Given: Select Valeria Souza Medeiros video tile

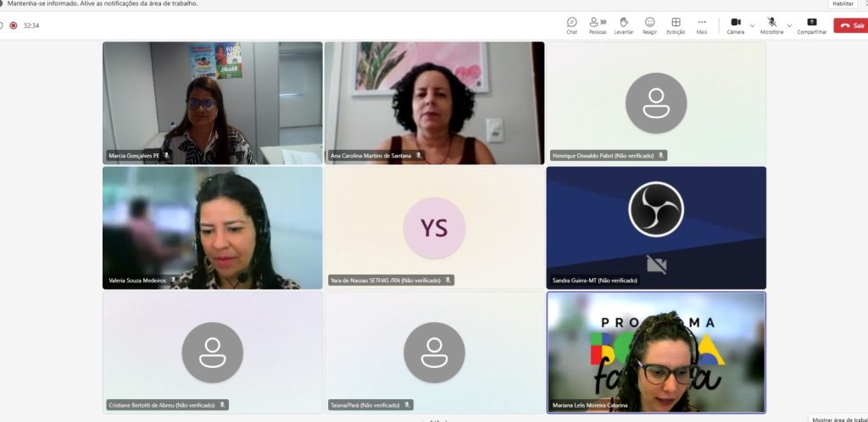Looking at the screenshot, I should point(213,228).
